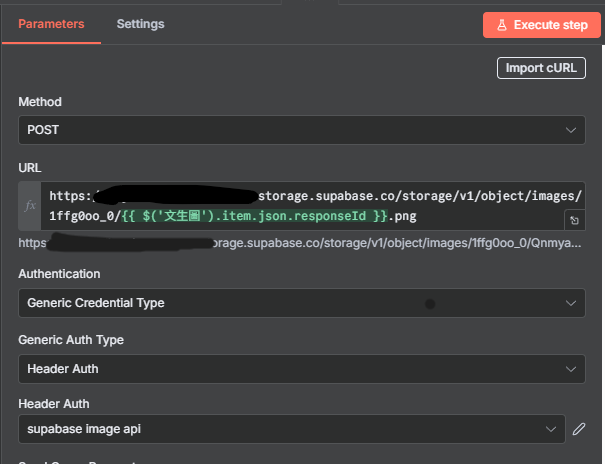This screenshot has width=605, height=464.
Task: Switch to the Parameters tab
Action: pyautogui.click(x=51, y=24)
